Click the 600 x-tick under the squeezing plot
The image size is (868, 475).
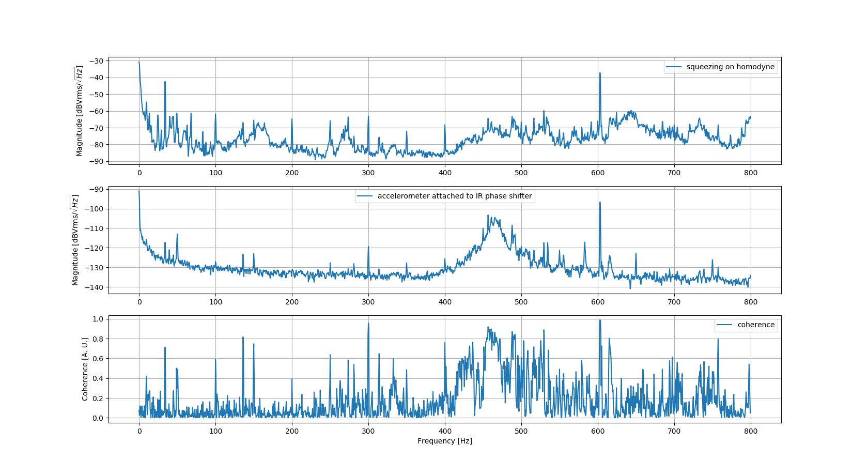point(598,173)
